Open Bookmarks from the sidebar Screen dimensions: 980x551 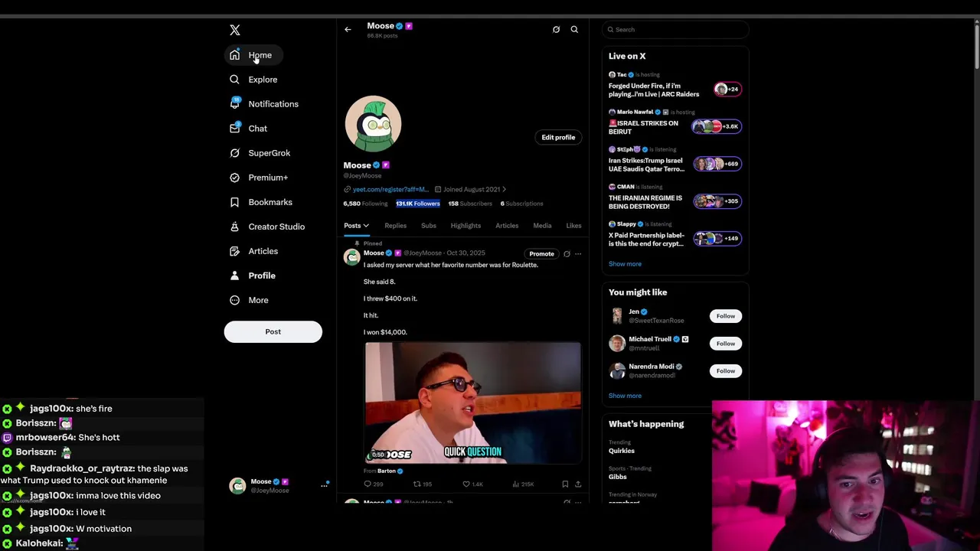261,202
